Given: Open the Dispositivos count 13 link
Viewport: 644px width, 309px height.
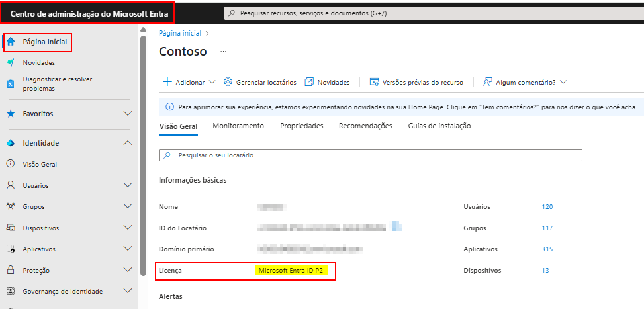Looking at the screenshot, I should click(x=545, y=271).
